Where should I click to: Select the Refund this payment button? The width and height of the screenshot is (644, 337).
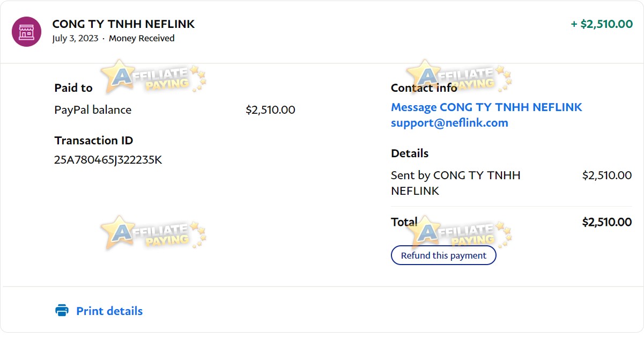point(443,255)
